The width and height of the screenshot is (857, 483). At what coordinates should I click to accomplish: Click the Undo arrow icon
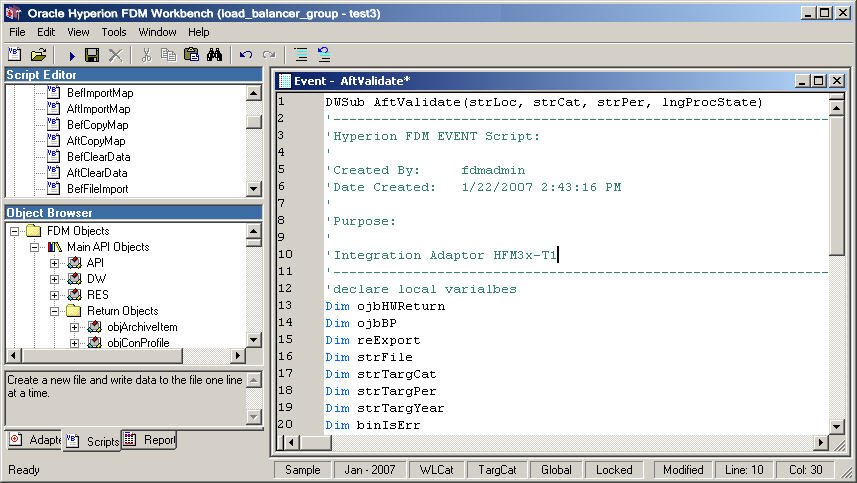(x=246, y=55)
